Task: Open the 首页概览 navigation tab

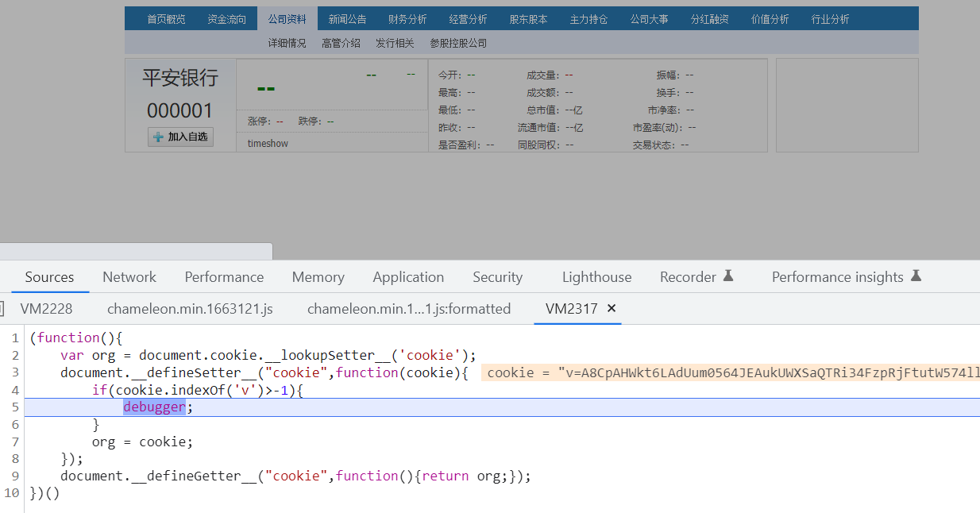Action: (166, 19)
